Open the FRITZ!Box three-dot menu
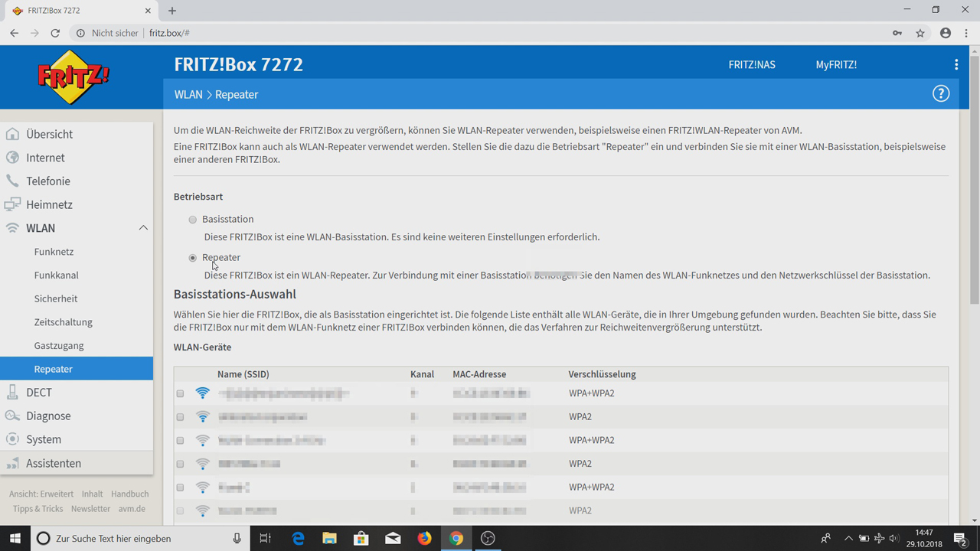 956,64
